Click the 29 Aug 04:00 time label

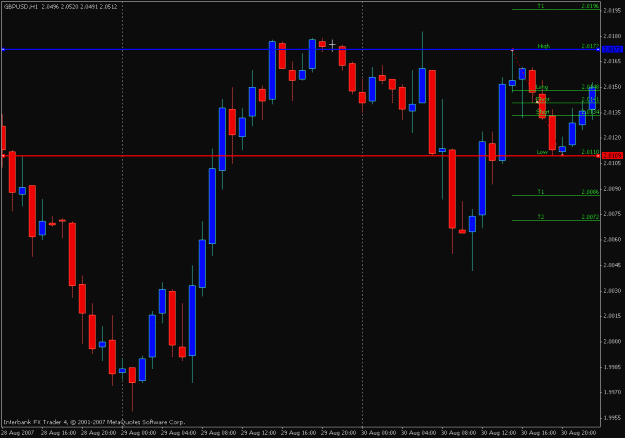(x=178, y=432)
